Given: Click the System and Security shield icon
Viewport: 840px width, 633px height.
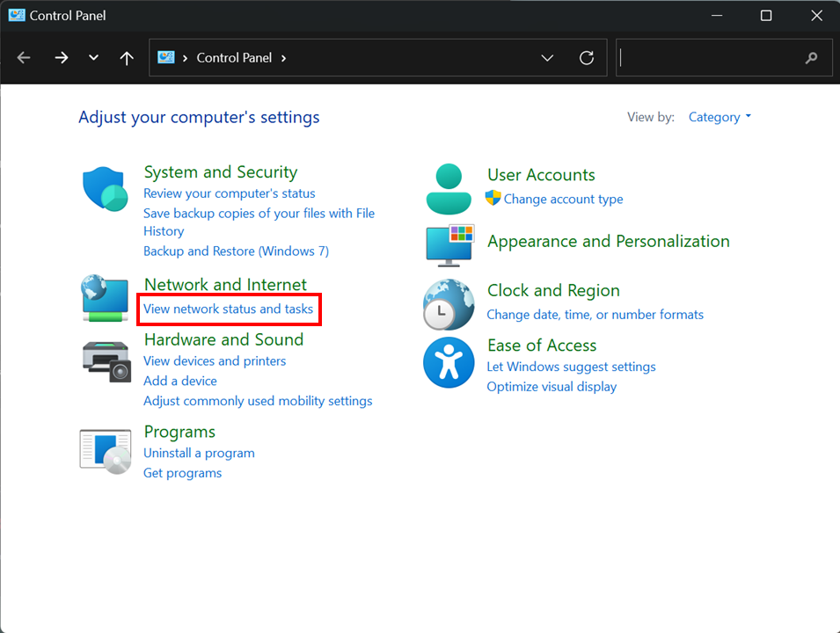Looking at the screenshot, I should 106,189.
